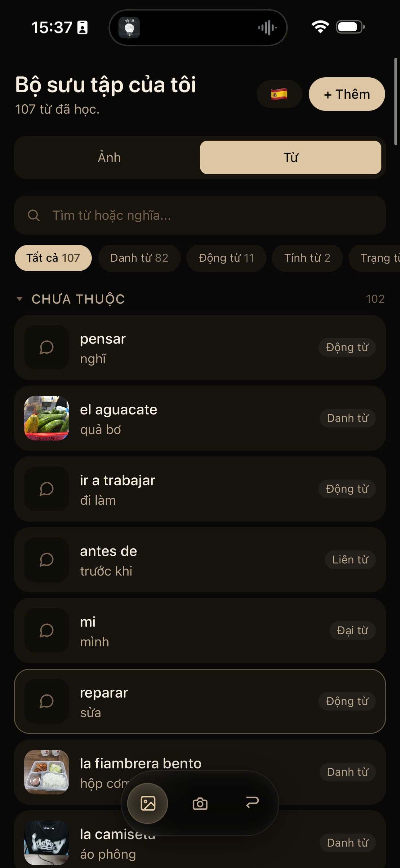The height and width of the screenshot is (868, 400).
Task: Open the gallery icon in bottom bar
Action: (148, 803)
